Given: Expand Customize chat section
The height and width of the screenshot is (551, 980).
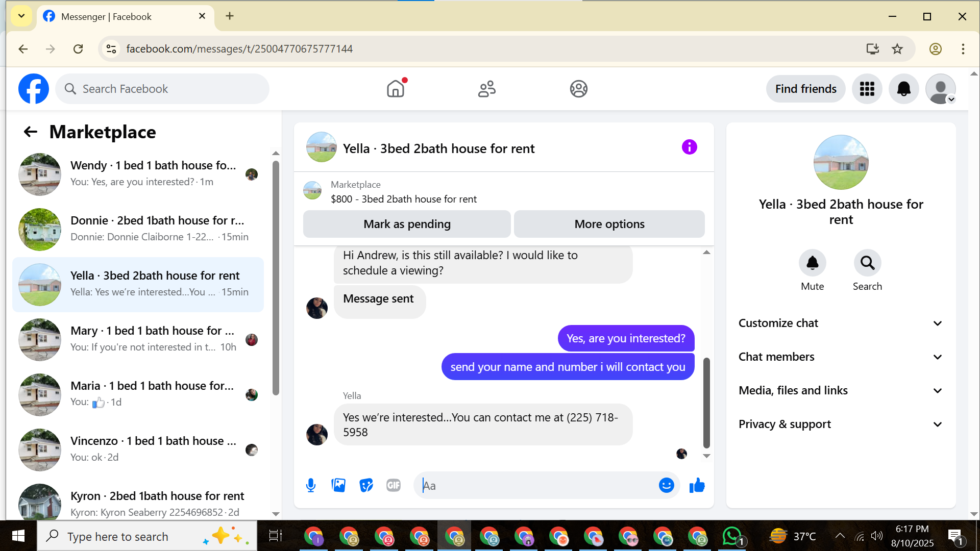Looking at the screenshot, I should (x=840, y=323).
